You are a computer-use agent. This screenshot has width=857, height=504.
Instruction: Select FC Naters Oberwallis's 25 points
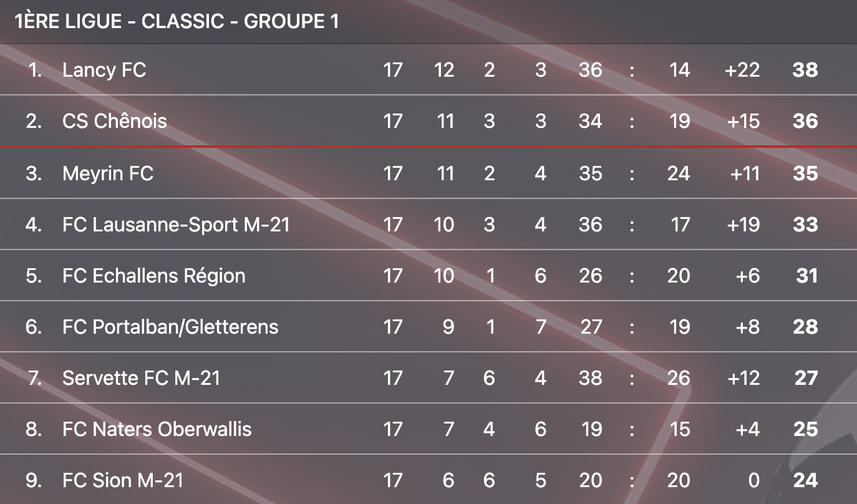tap(805, 429)
